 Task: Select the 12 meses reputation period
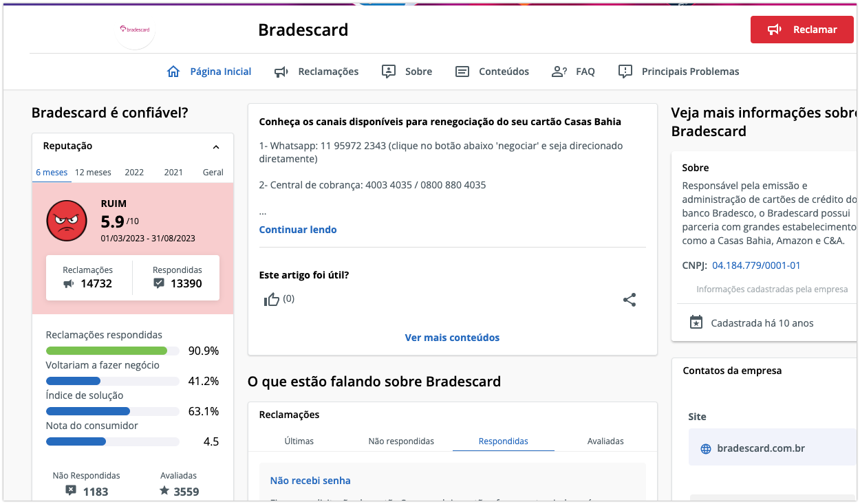click(93, 173)
